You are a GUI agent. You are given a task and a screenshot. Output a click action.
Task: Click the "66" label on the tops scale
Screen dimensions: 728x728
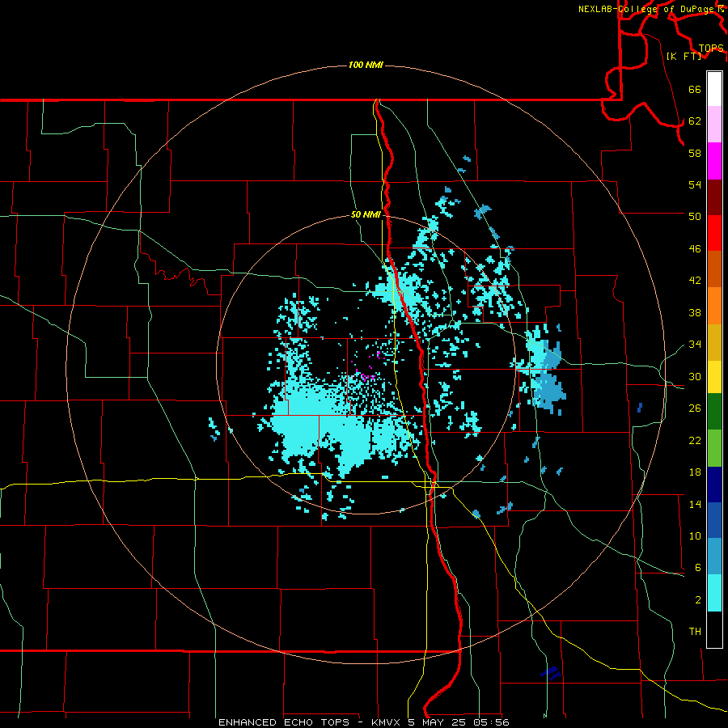coord(695,89)
